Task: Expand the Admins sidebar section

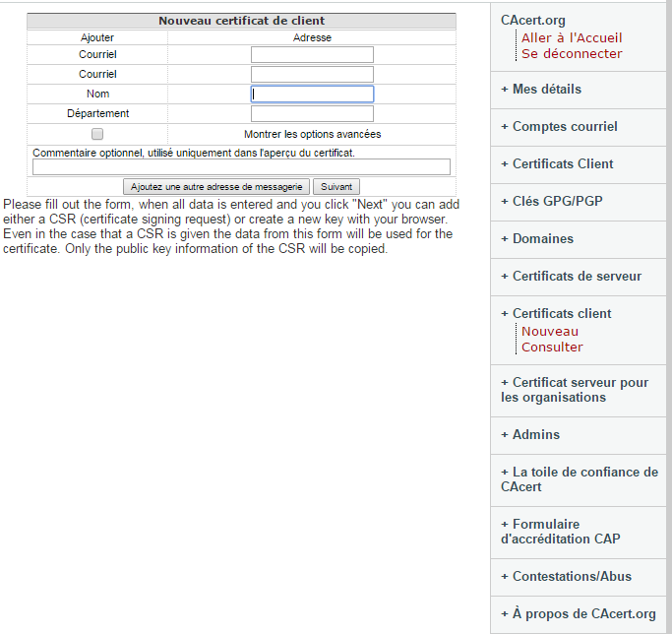Action: point(535,435)
